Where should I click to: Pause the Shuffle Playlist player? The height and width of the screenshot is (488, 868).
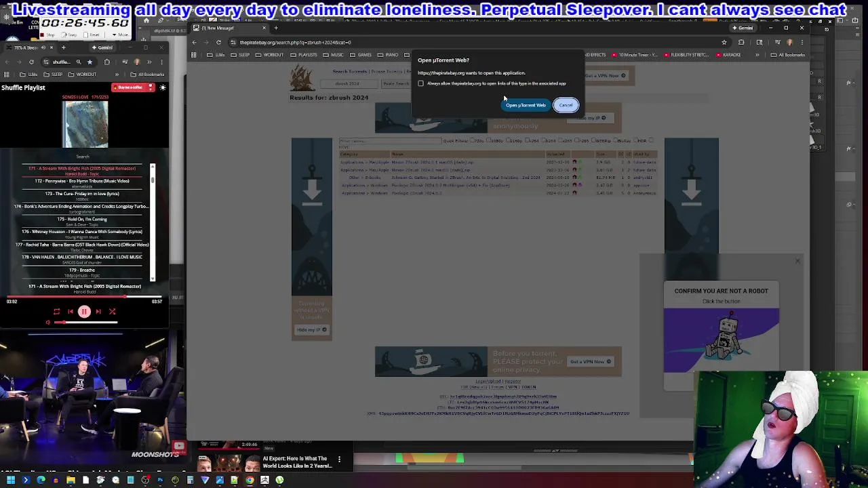84,312
